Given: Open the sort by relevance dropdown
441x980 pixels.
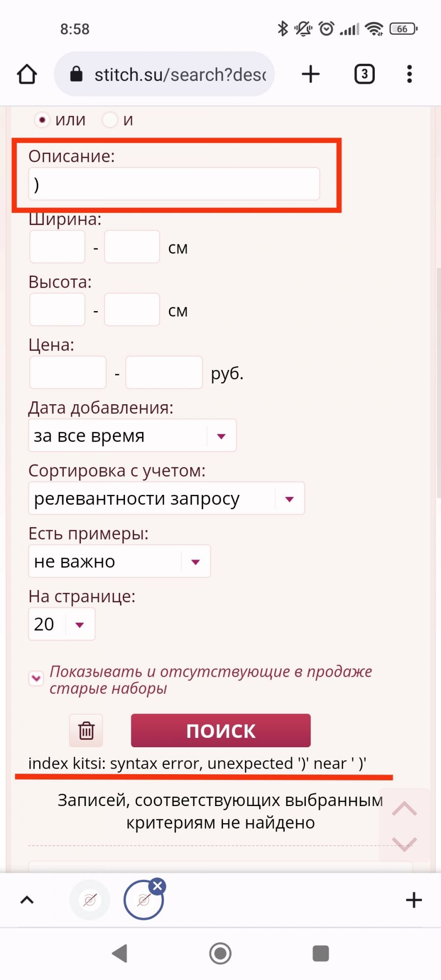Looking at the screenshot, I should [167, 498].
